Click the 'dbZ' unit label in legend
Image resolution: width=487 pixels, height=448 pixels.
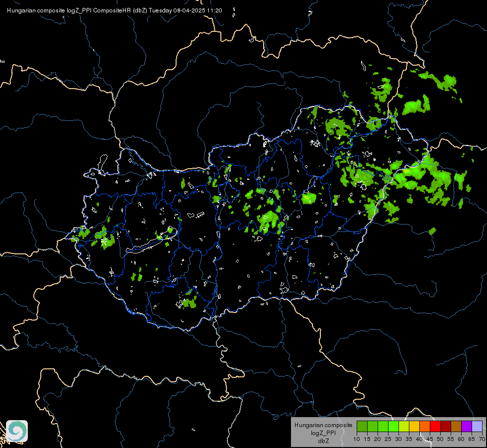[x=323, y=441]
